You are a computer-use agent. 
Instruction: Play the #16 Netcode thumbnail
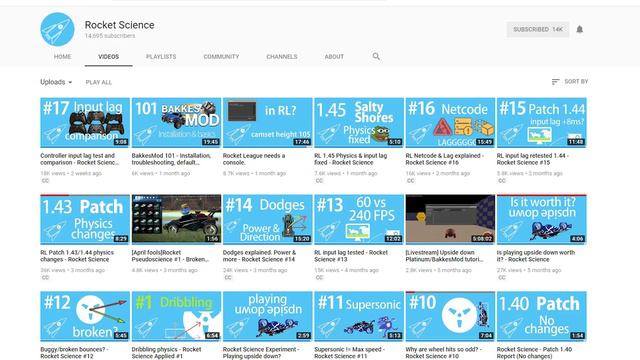coord(450,122)
